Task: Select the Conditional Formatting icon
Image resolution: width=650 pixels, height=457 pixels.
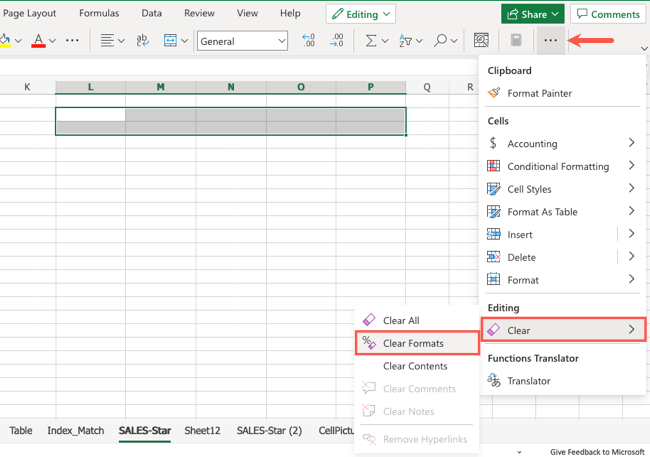Action: pyautogui.click(x=493, y=166)
